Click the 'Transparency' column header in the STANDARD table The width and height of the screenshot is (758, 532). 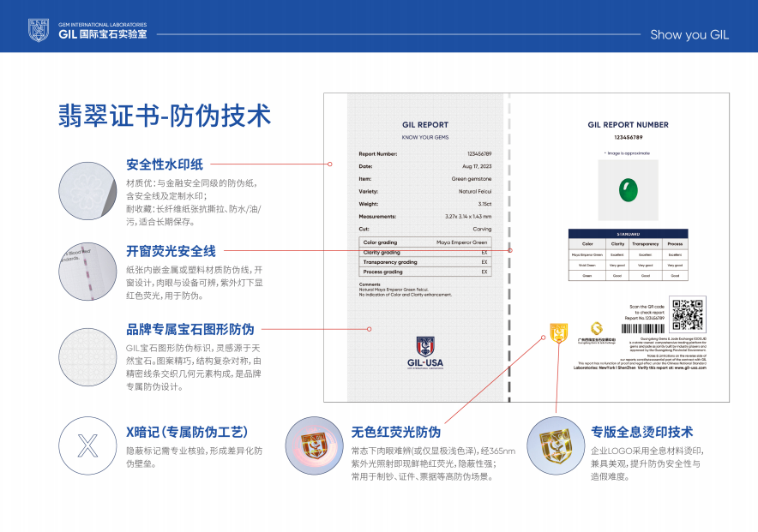pos(646,244)
